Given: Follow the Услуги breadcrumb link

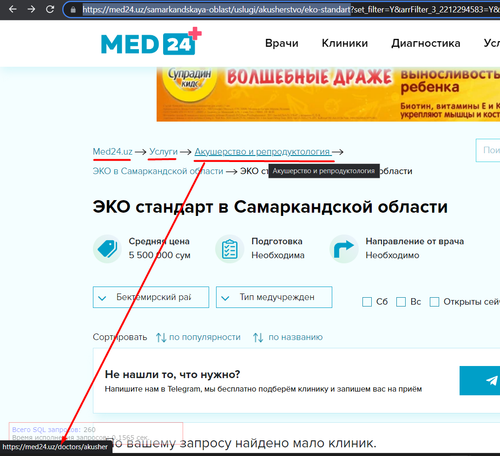Looking at the screenshot, I should click(163, 152).
